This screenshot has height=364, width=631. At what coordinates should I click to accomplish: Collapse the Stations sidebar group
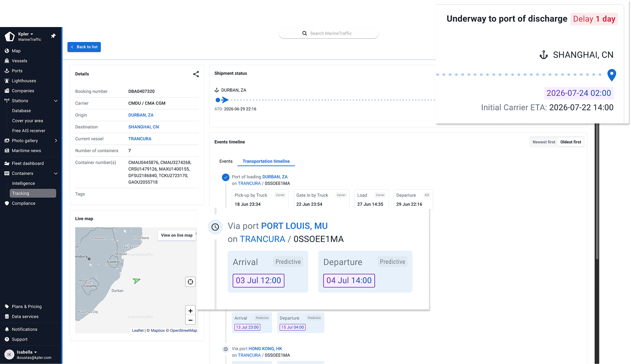(56, 101)
